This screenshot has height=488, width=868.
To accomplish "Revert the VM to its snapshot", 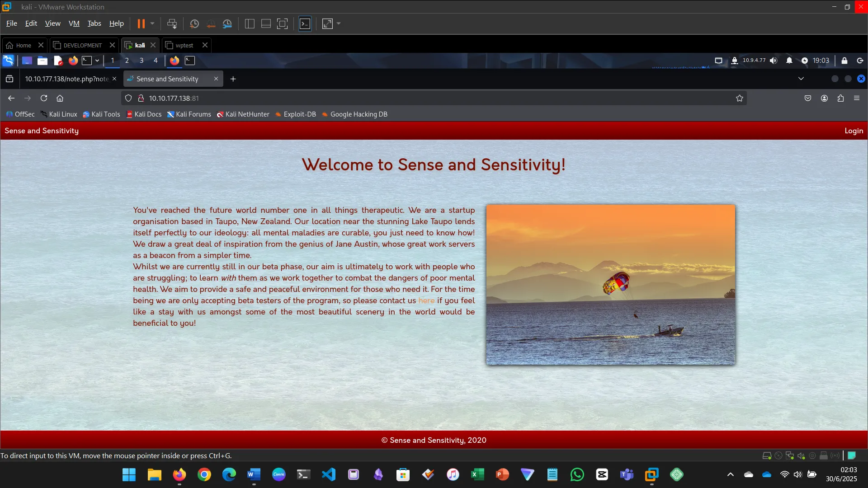I will coord(211,23).
